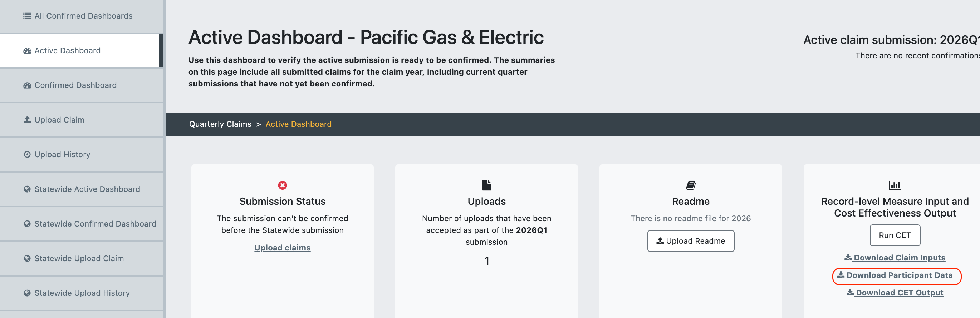This screenshot has height=318, width=980.
Task: Click Quarterly Claims in the breadcrumb
Action: (x=220, y=124)
